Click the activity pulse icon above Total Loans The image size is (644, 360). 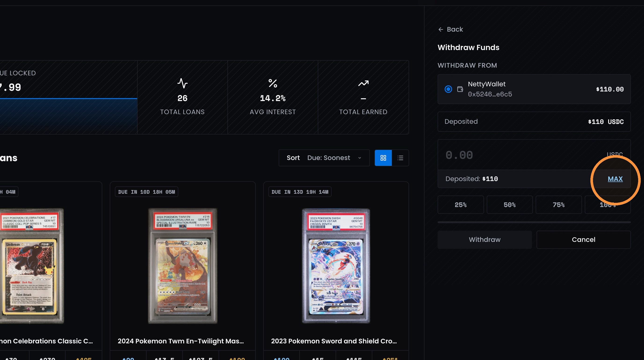point(183,84)
